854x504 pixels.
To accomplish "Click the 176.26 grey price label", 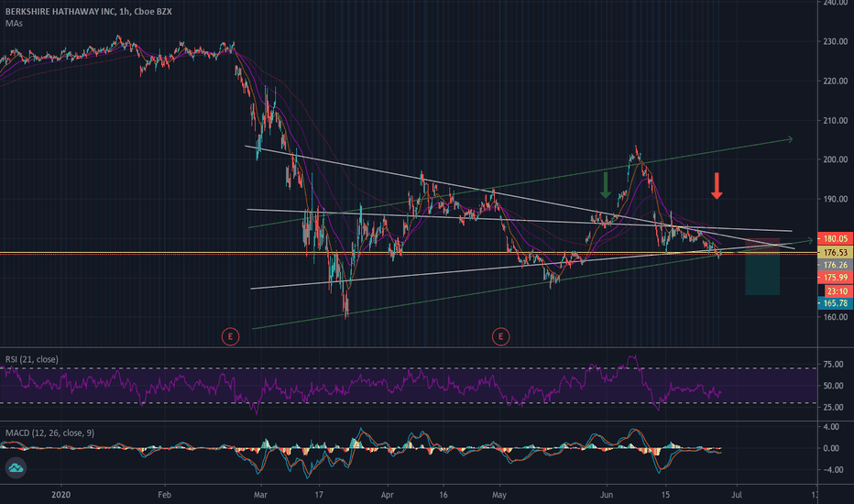I will click(x=835, y=266).
